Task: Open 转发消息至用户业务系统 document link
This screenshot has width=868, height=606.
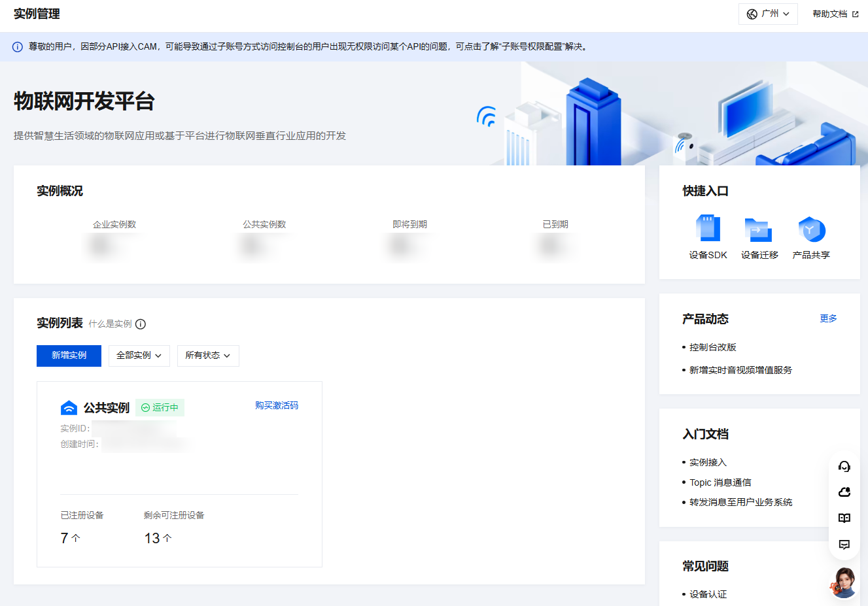Action: [x=740, y=502]
